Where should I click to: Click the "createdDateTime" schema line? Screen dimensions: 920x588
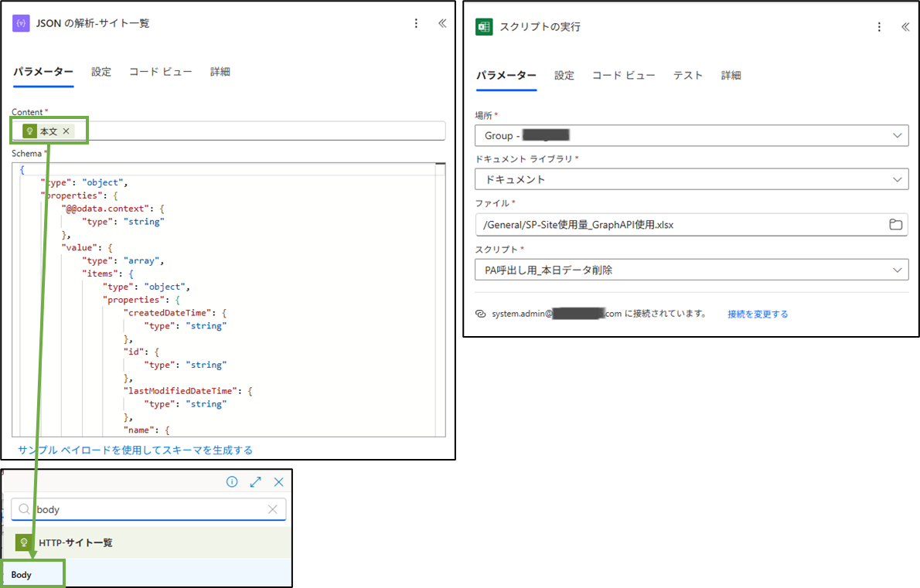175,312
